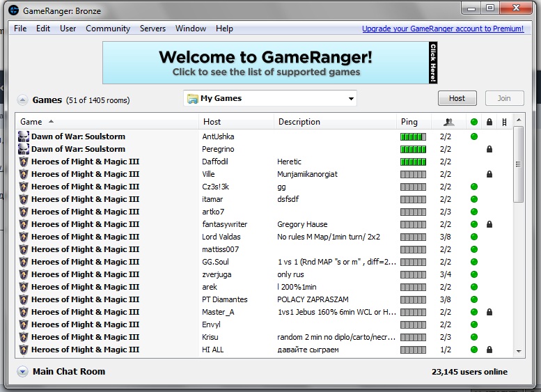Click the Click Here! banner tab
The height and width of the screenshot is (392, 541).
[433, 63]
